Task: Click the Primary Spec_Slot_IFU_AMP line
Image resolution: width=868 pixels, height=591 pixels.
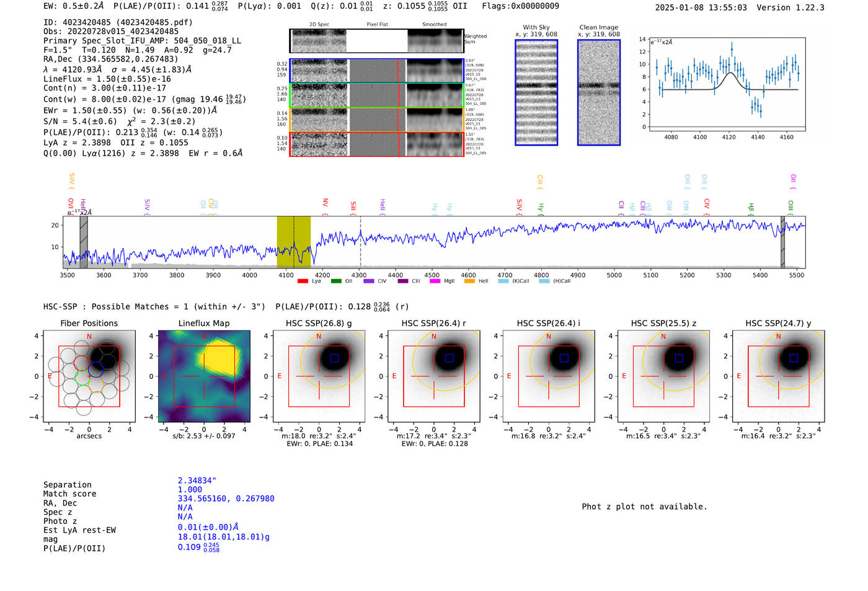Action: click(142, 40)
